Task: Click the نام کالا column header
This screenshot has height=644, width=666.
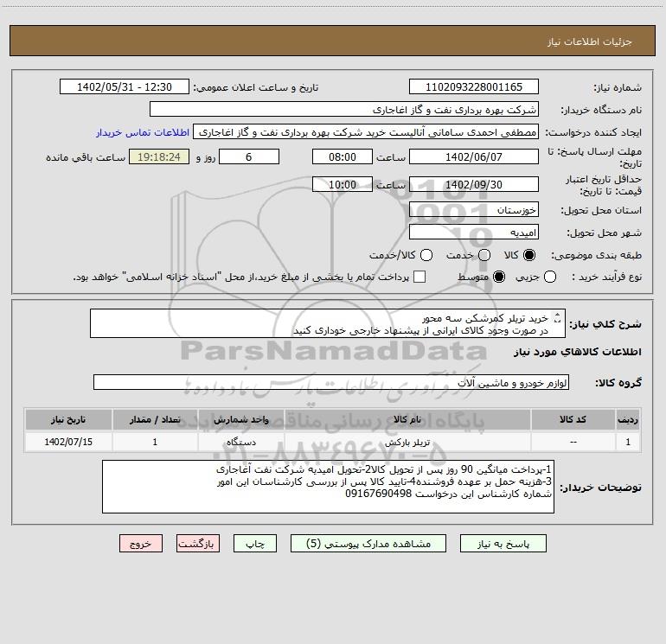Action: pos(407,419)
